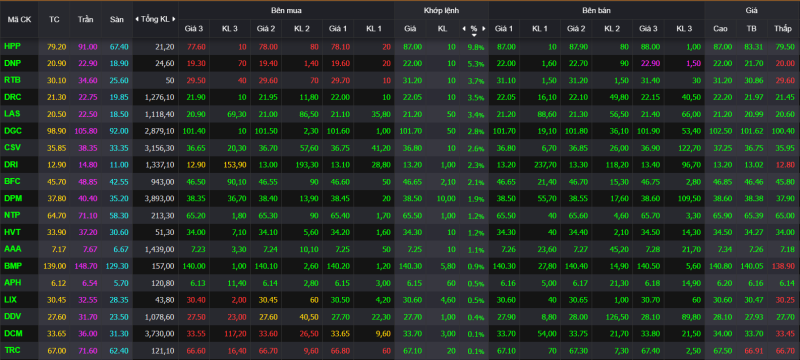Click BMP reference price 139.00
The height and width of the screenshot is (360, 800).
pos(55,266)
